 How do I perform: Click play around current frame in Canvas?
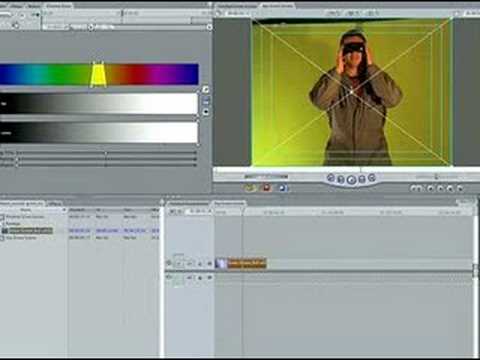(x=362, y=179)
